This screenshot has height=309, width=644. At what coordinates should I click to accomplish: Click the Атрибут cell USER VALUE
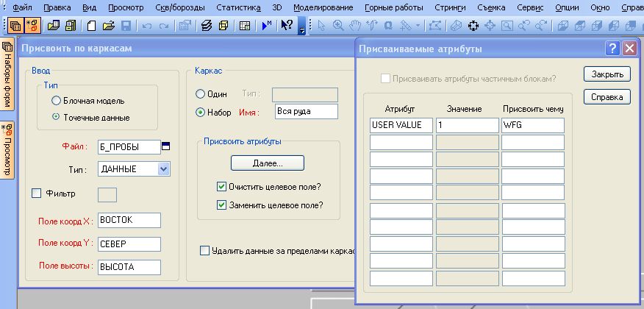tap(401, 125)
